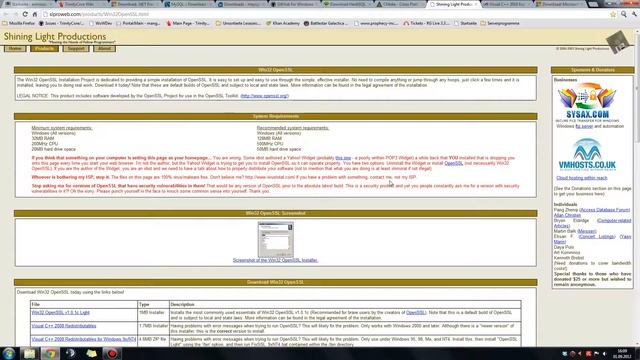
Task: Open Windows Explorer from the taskbar
Action: [29, 353]
